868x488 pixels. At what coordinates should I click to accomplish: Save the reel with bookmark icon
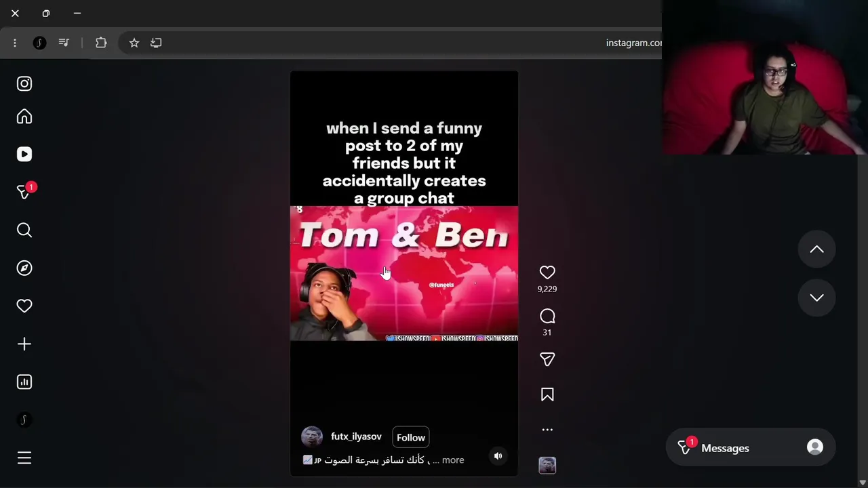point(547,394)
